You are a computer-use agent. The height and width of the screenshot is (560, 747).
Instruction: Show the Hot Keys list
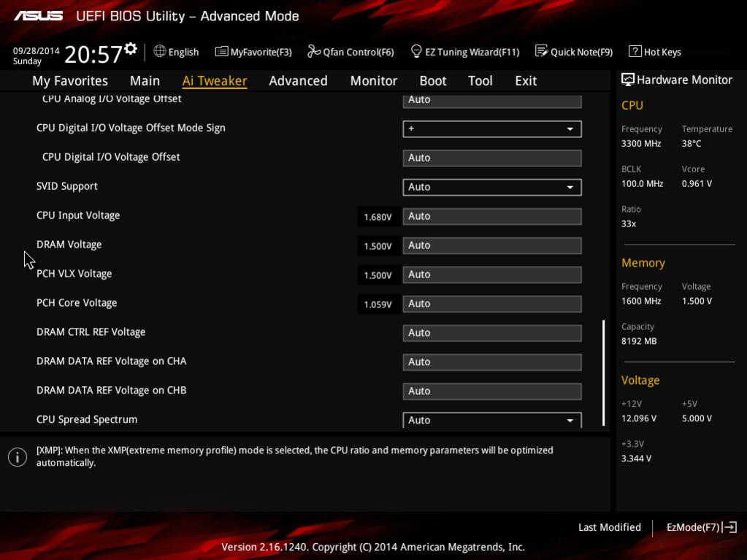pyautogui.click(x=655, y=52)
